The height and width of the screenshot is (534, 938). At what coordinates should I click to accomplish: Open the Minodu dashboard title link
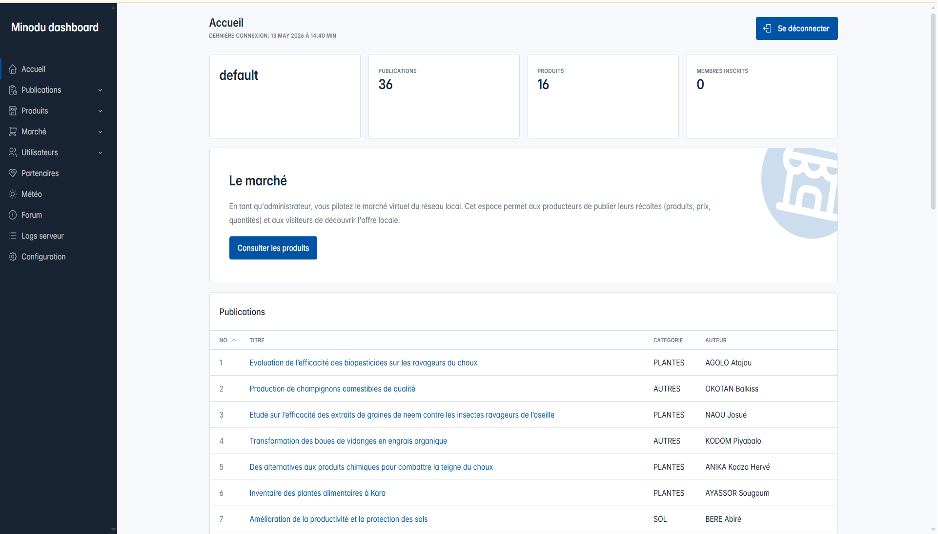click(55, 28)
